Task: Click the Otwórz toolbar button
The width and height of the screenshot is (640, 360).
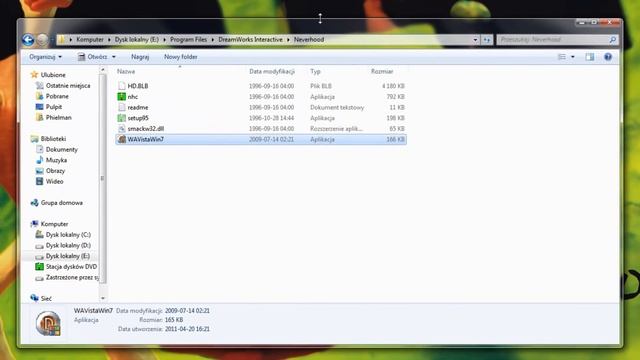Action: (92, 57)
